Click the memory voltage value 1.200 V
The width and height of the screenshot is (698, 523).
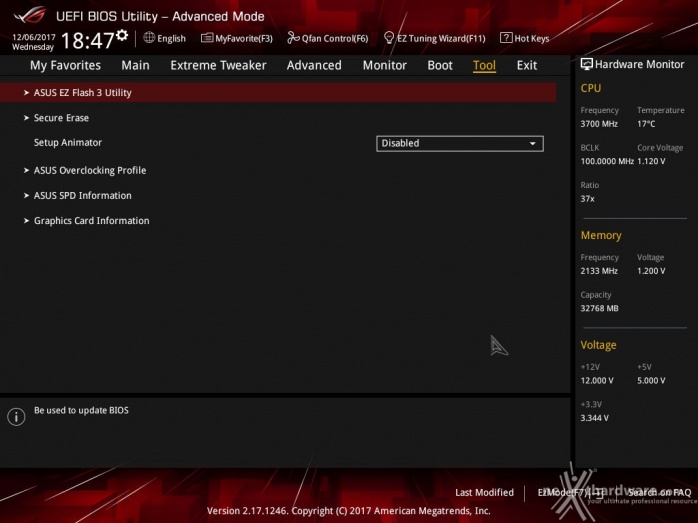click(x=651, y=271)
